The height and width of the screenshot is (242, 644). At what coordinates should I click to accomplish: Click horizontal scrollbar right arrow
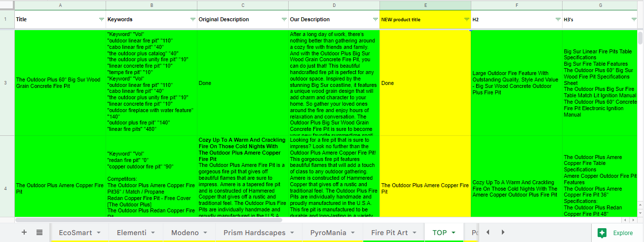pos(633,220)
